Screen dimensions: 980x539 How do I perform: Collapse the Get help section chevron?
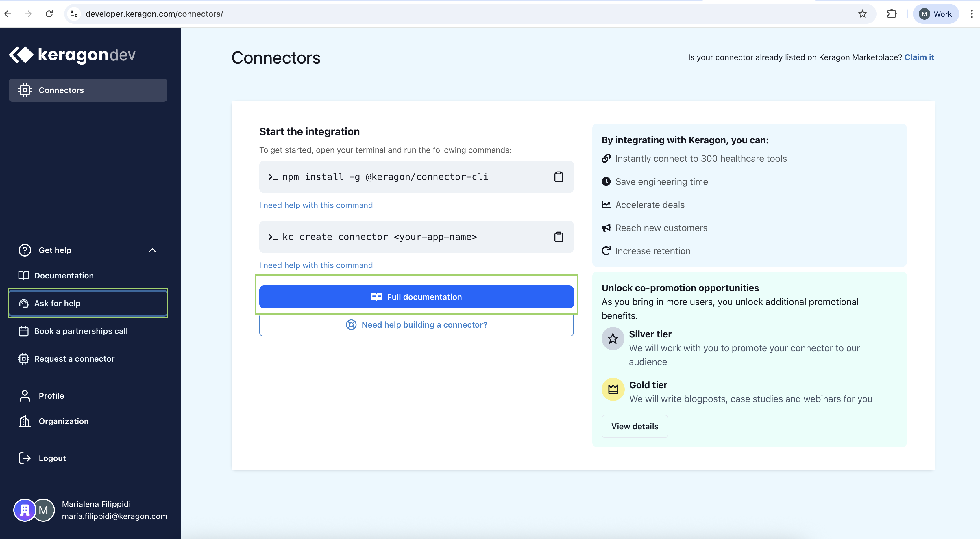152,250
